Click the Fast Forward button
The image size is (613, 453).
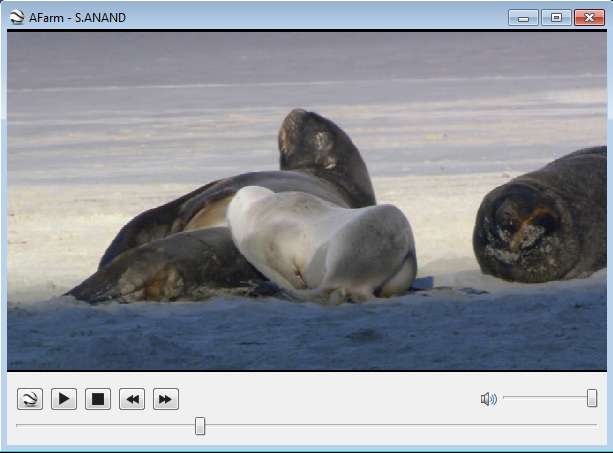pos(166,400)
